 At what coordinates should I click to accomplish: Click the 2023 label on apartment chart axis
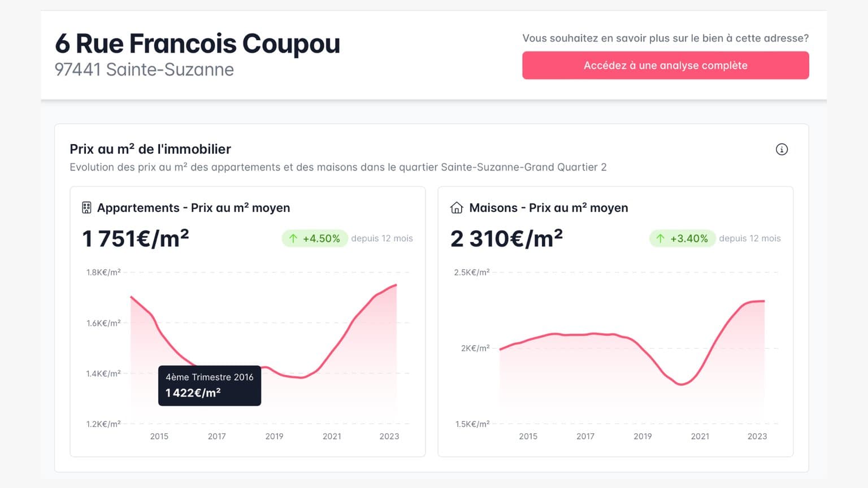click(x=389, y=436)
